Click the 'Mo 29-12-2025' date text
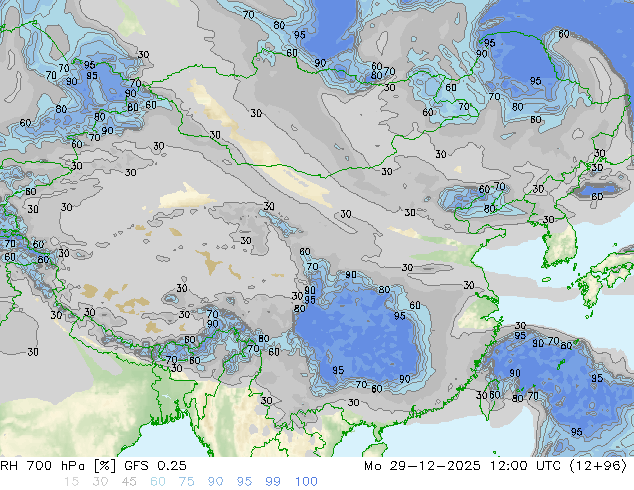 coord(422,466)
